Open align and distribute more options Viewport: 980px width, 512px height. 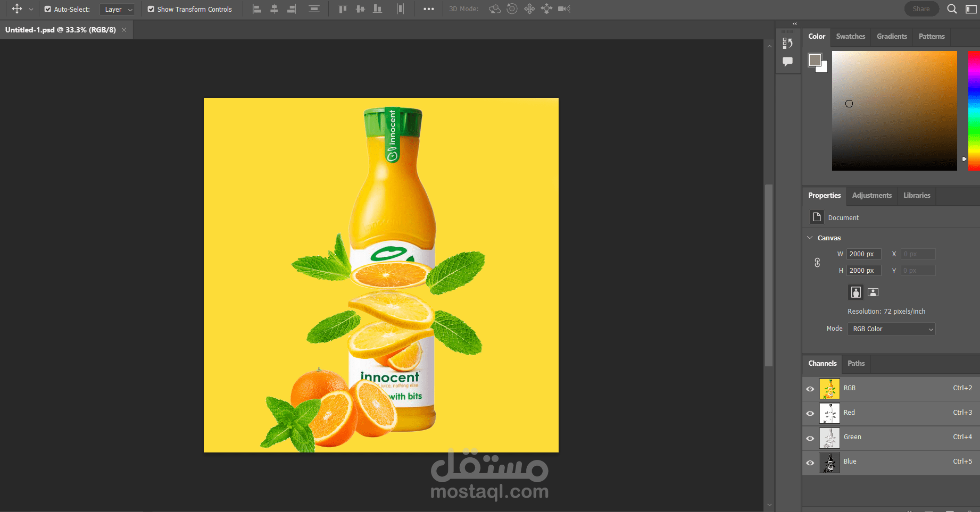(429, 9)
